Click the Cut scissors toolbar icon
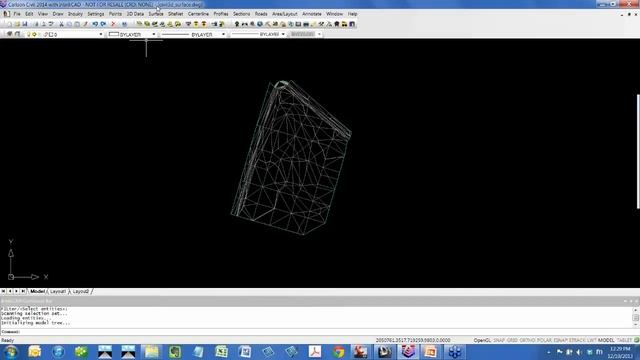This screenshot has width=640, height=360. pos(61,24)
